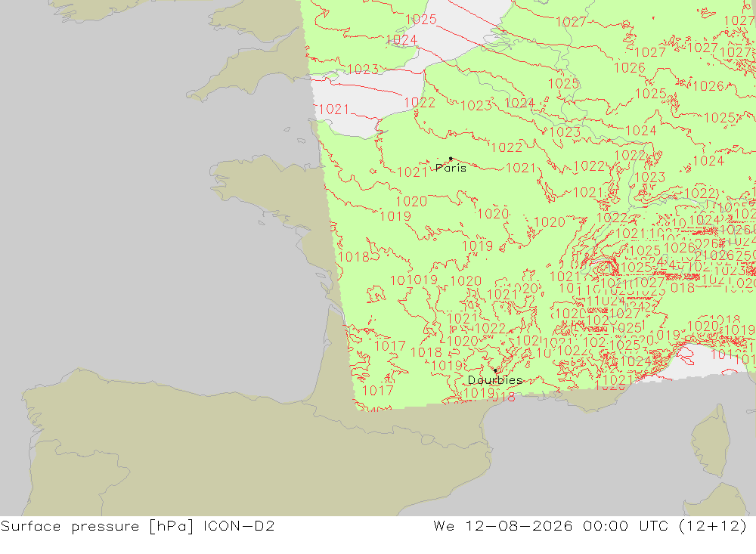The image size is (756, 554).
Task: Click the 1018 label near western coast
Action: pyautogui.click(x=353, y=257)
